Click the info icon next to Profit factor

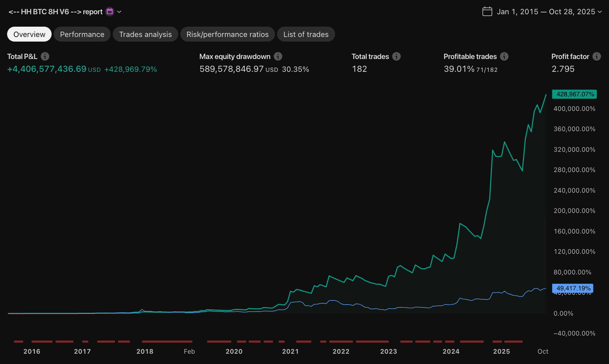597,56
